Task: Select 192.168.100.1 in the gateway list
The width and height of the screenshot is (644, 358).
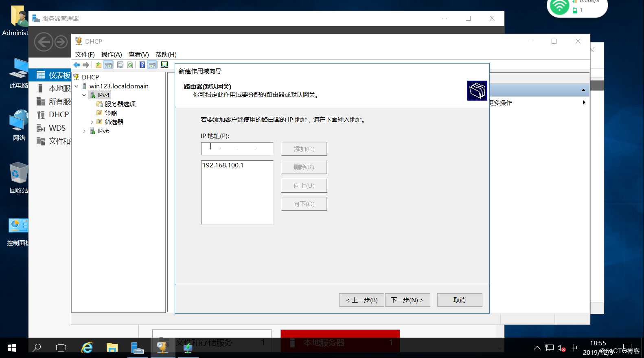Action: [223, 165]
